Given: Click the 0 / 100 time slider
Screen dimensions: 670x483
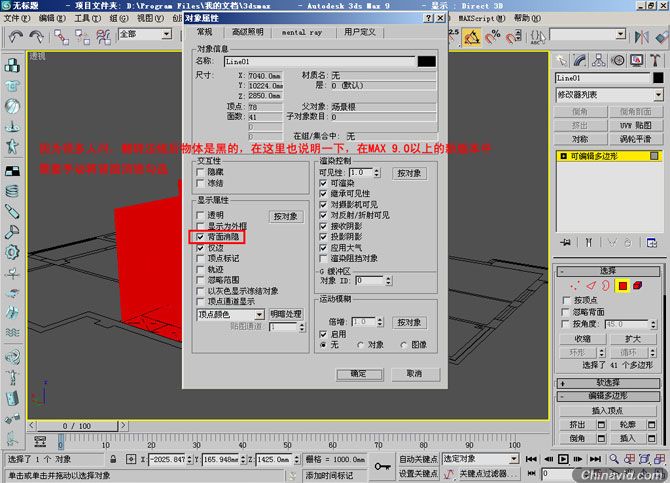Looking at the screenshot, I should pyautogui.click(x=77, y=426).
